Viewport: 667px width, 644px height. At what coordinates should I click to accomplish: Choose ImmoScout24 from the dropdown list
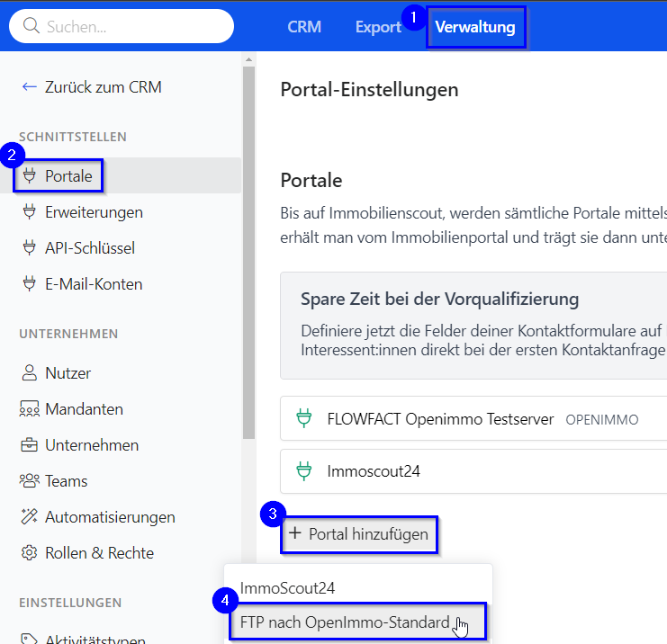287,587
